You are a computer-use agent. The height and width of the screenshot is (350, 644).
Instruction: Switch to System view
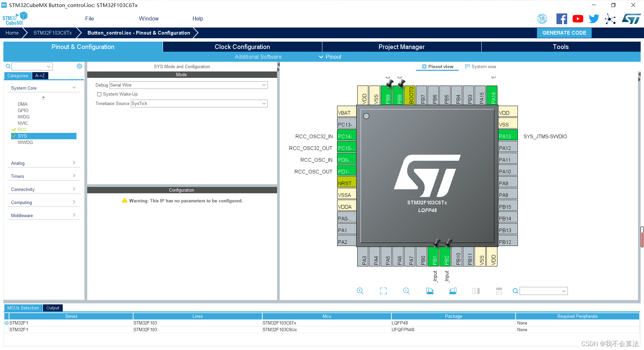tap(480, 66)
